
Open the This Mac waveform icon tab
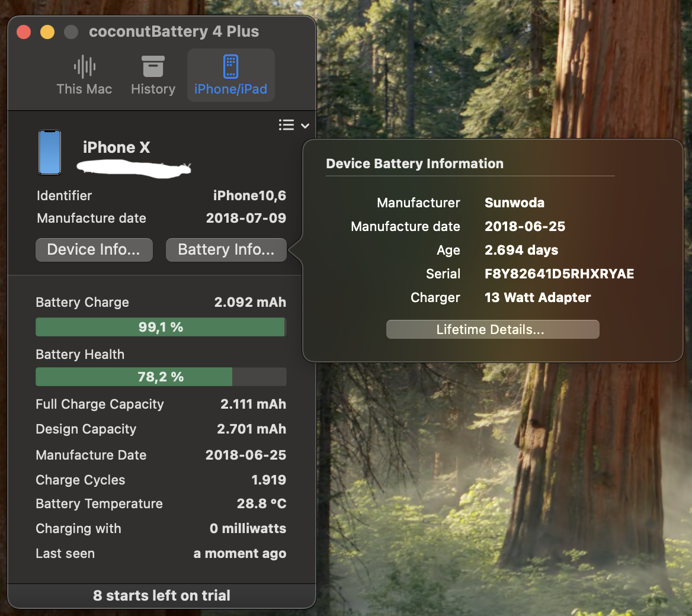click(x=84, y=66)
